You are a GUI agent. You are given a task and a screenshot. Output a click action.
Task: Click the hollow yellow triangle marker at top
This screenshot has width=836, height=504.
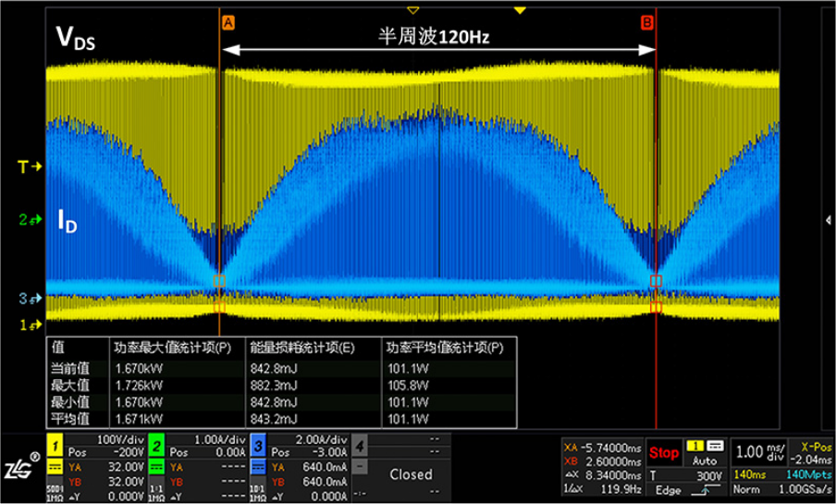pyautogui.click(x=413, y=10)
